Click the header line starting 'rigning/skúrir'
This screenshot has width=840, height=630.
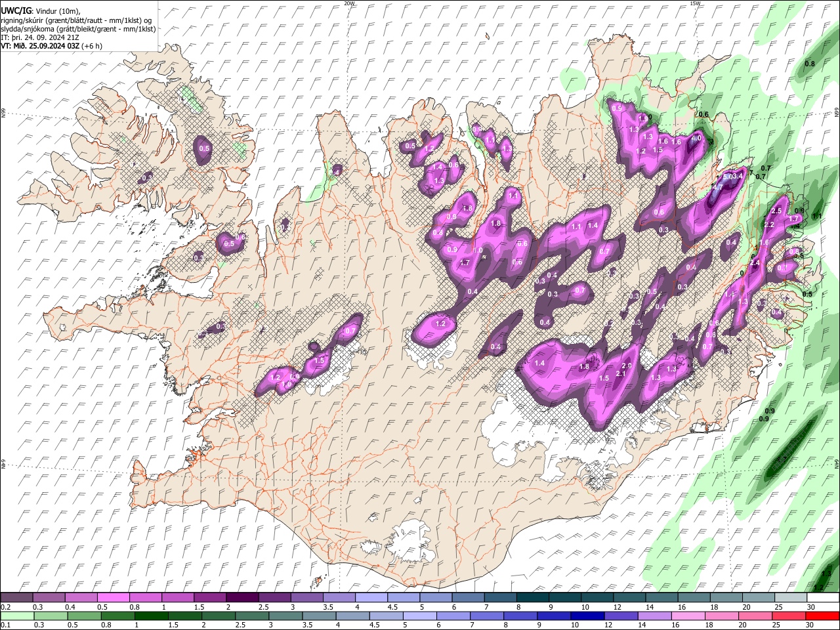(x=76, y=20)
